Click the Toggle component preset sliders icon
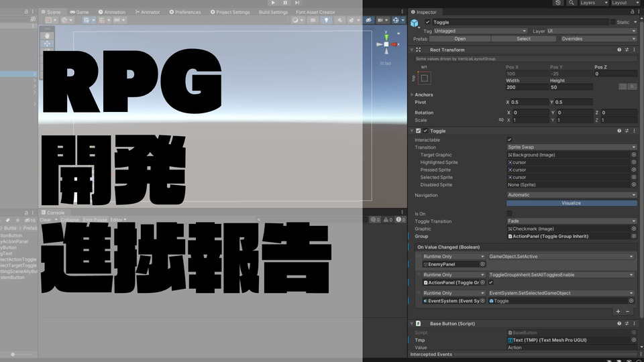 pyautogui.click(x=627, y=131)
